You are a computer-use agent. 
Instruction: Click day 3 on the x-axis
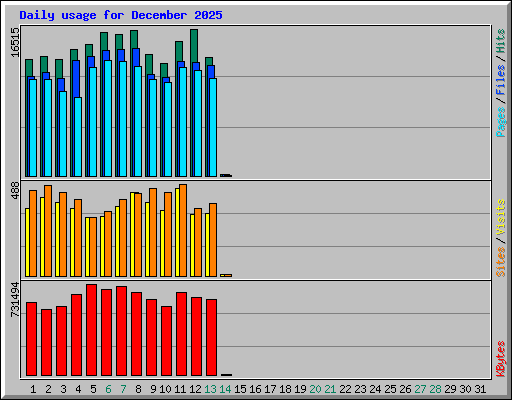point(63,389)
